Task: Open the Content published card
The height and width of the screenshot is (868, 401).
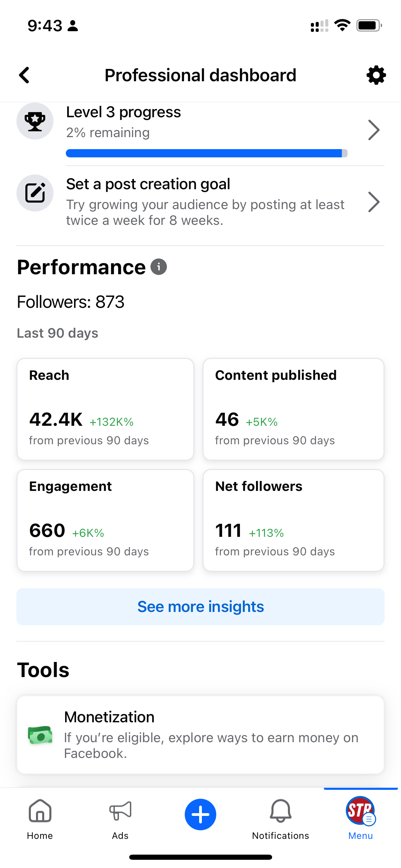Action: coord(293,409)
